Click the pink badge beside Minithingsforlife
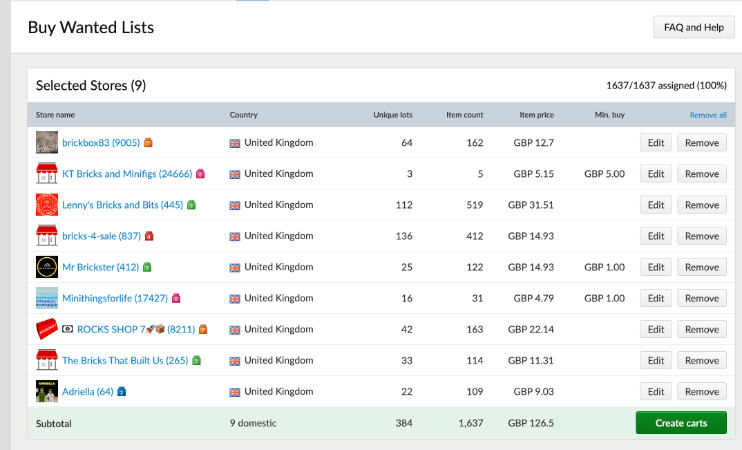Viewport: 742px width, 450px height. point(176,298)
